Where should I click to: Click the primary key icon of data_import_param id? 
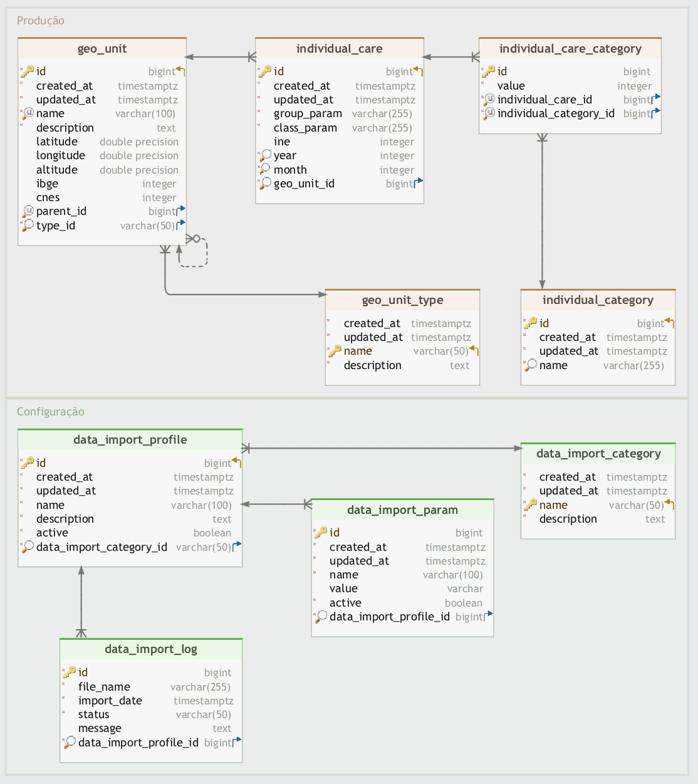point(321,533)
